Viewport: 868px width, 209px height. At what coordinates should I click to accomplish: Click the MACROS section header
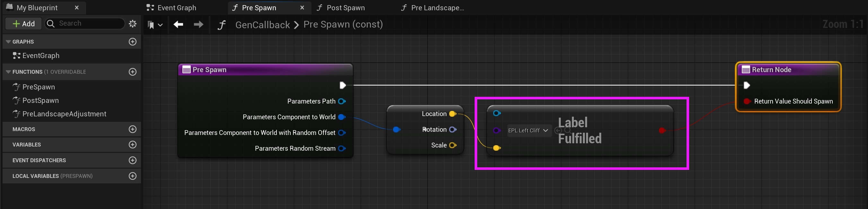[x=71, y=129]
